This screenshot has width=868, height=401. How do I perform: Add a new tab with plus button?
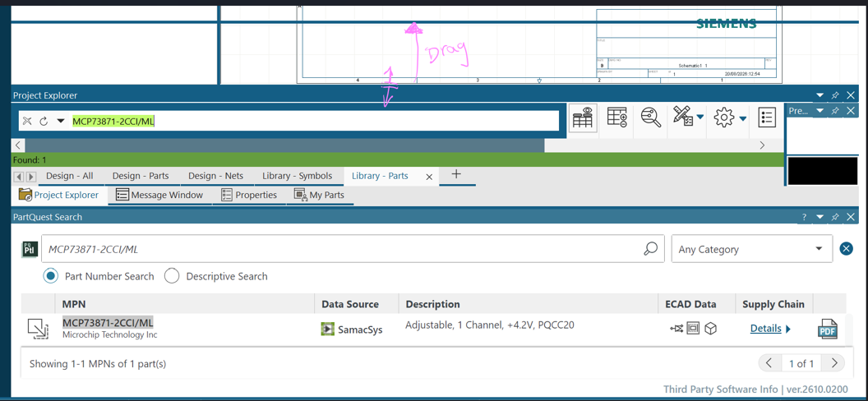click(x=456, y=174)
